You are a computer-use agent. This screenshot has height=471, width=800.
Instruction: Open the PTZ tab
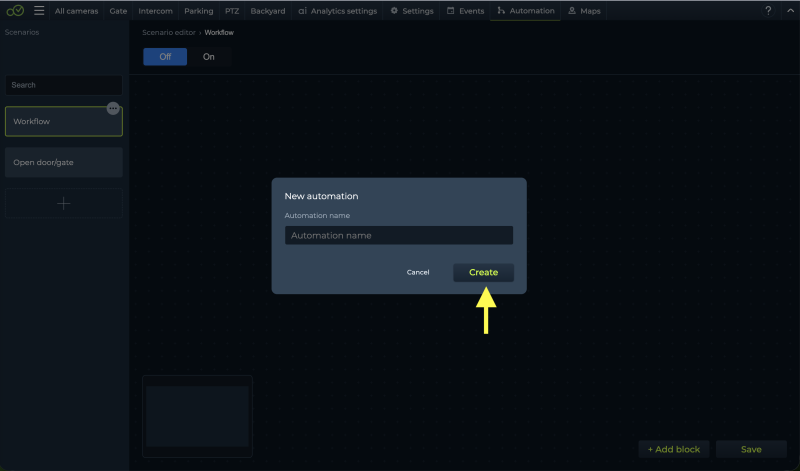click(x=232, y=11)
